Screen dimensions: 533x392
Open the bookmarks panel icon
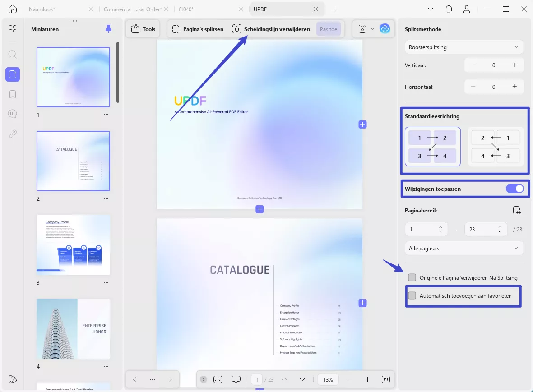tap(13, 94)
